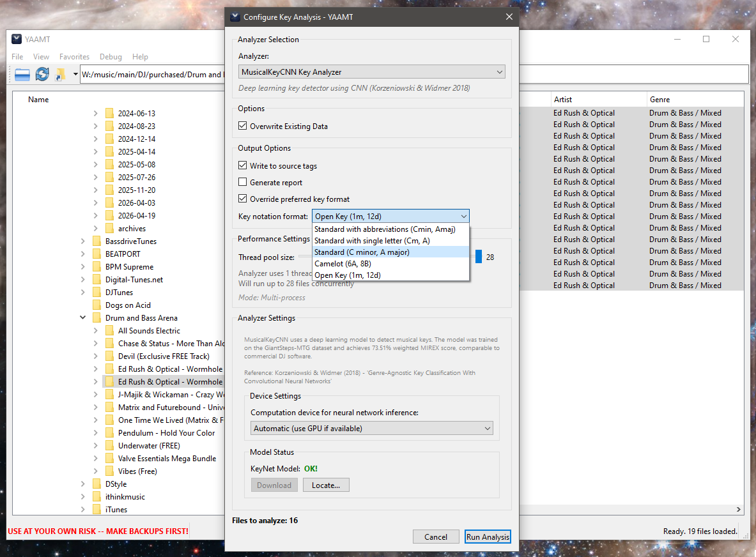Disable Override preferred key format

(242, 199)
